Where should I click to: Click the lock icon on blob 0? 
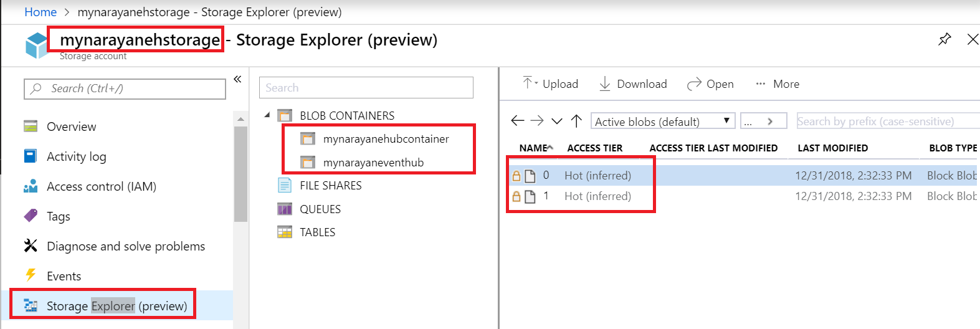pos(516,176)
